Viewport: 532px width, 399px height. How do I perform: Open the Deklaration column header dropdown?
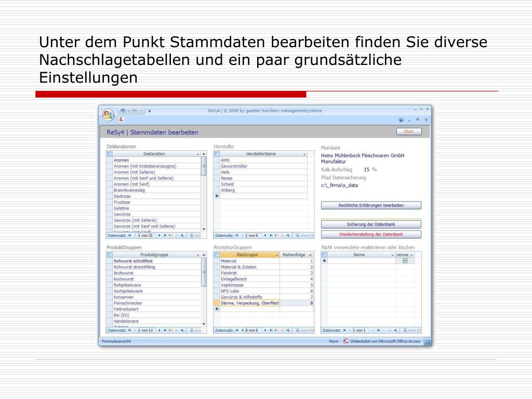tap(198, 154)
